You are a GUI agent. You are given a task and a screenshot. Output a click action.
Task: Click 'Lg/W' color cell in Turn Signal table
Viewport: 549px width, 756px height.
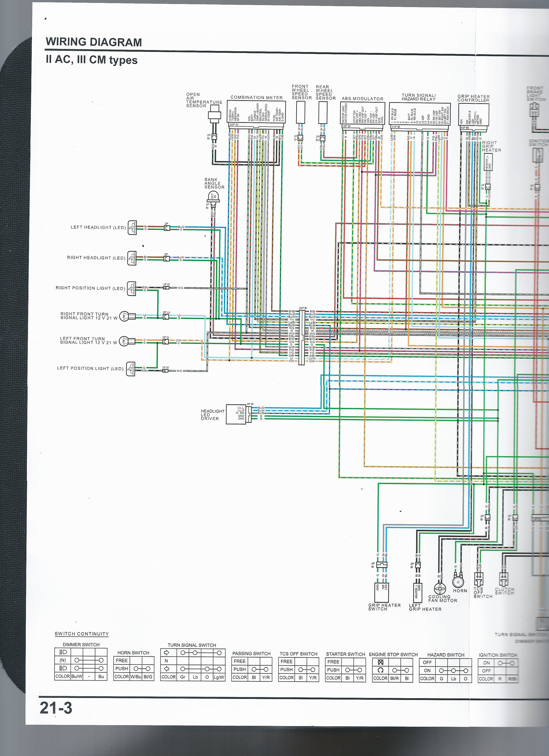pos(219,677)
